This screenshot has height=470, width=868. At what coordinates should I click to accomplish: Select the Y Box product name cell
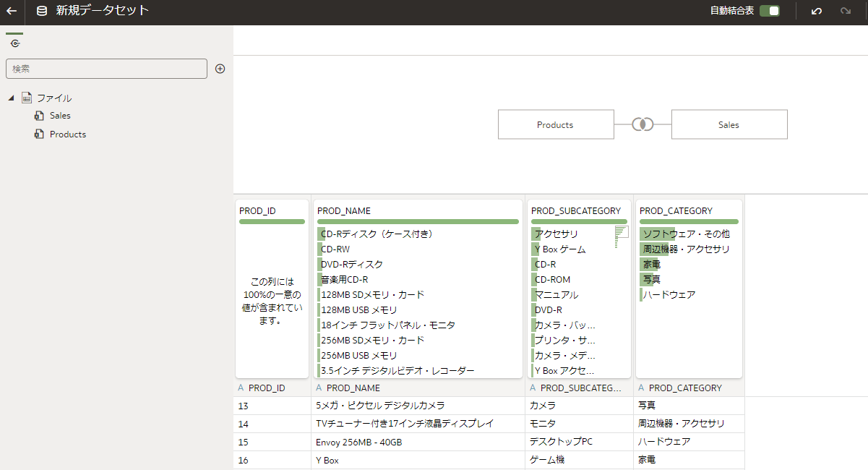click(418, 460)
